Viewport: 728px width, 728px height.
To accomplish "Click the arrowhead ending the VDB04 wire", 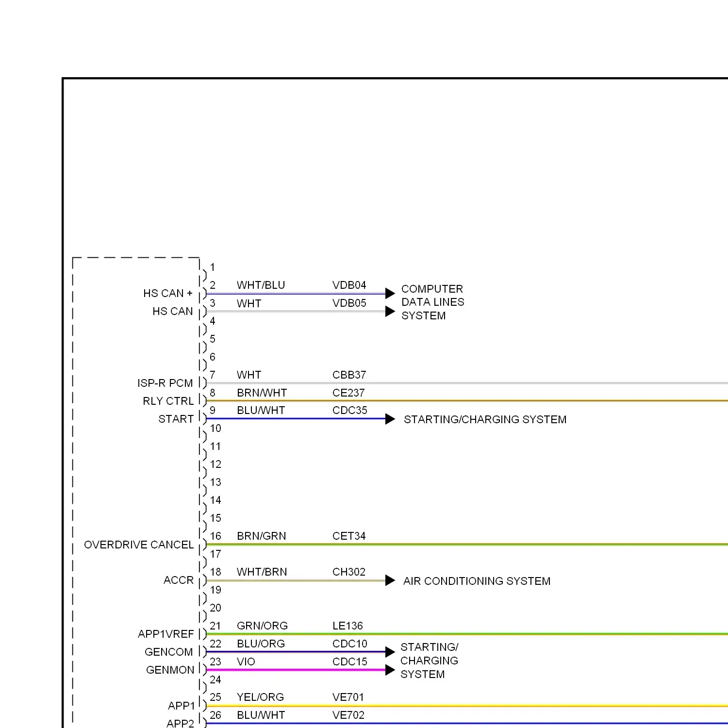I will click(390, 293).
